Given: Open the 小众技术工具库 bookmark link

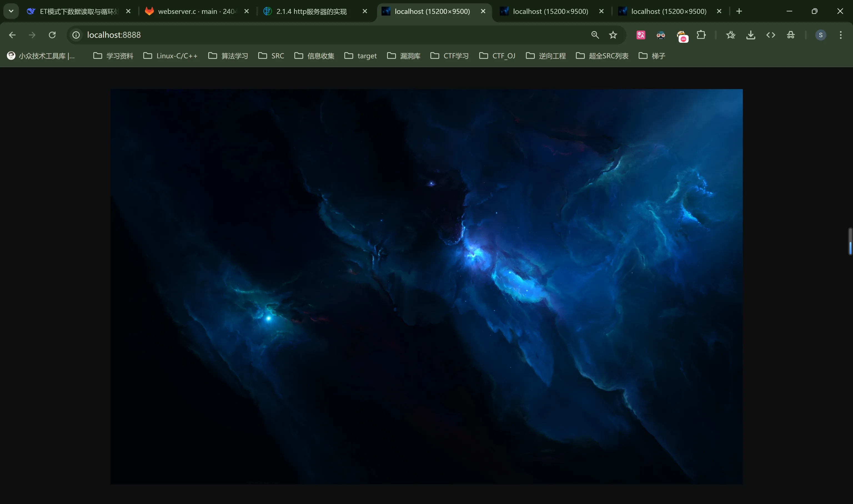Looking at the screenshot, I should coord(41,56).
